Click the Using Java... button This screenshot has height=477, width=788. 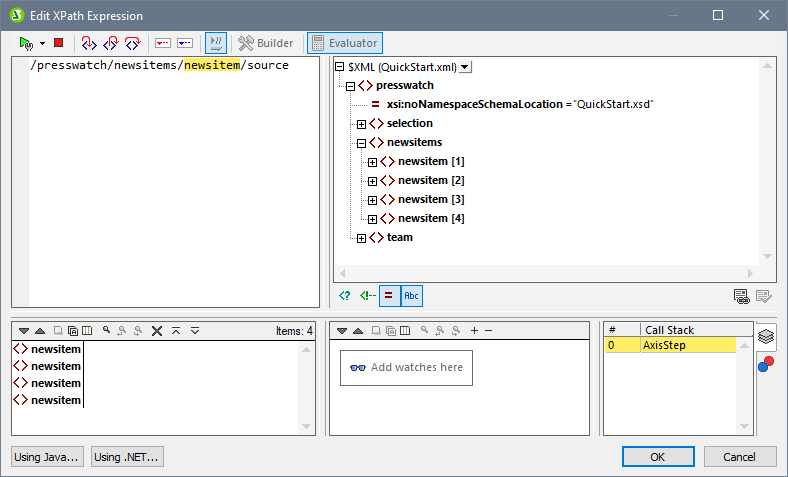47,457
